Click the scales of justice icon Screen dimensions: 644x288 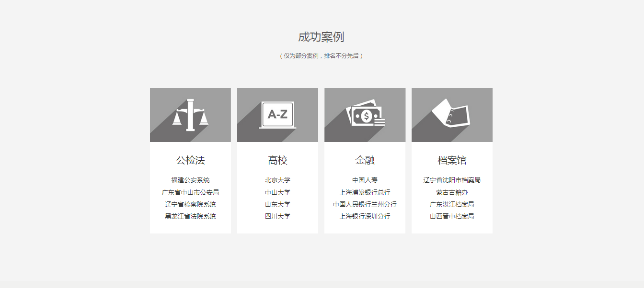pos(191,115)
